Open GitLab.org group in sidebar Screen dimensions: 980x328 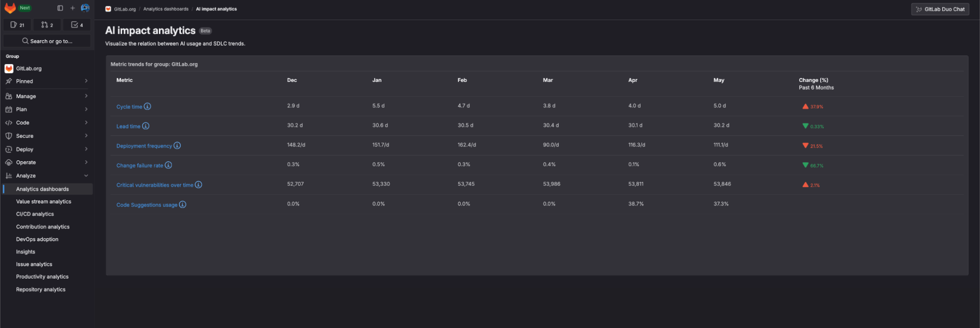pyautogui.click(x=47, y=69)
